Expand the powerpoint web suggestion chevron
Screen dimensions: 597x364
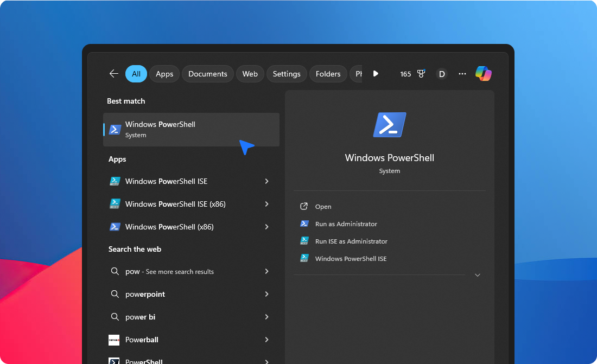[266, 294]
